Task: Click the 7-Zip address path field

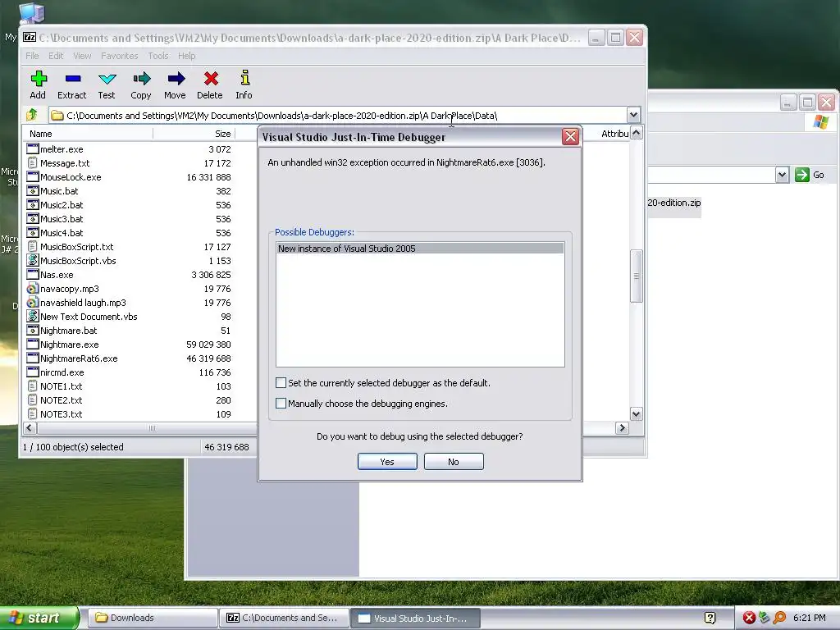Action: pyautogui.click(x=339, y=115)
